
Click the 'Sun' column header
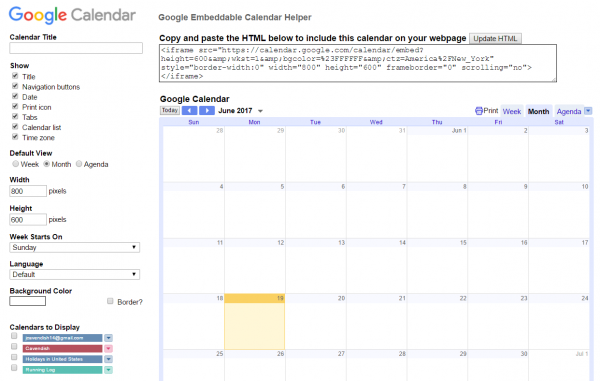(x=194, y=122)
